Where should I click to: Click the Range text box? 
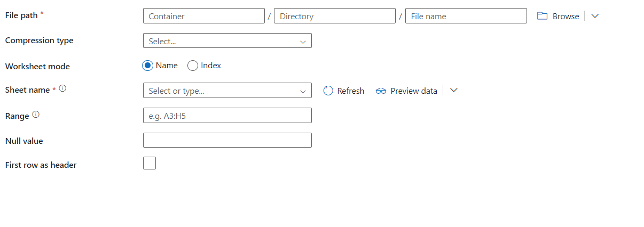click(x=227, y=116)
